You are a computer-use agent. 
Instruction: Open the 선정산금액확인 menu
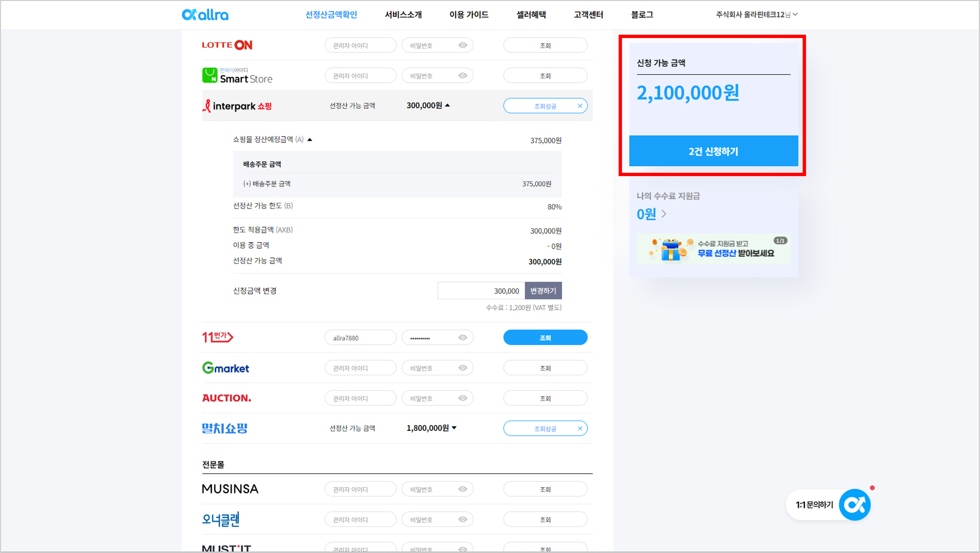(331, 14)
